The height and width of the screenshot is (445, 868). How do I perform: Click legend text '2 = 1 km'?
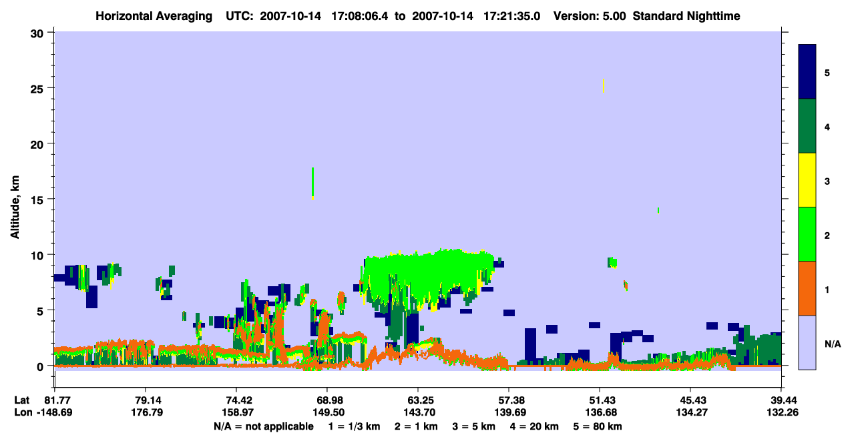[x=417, y=426]
